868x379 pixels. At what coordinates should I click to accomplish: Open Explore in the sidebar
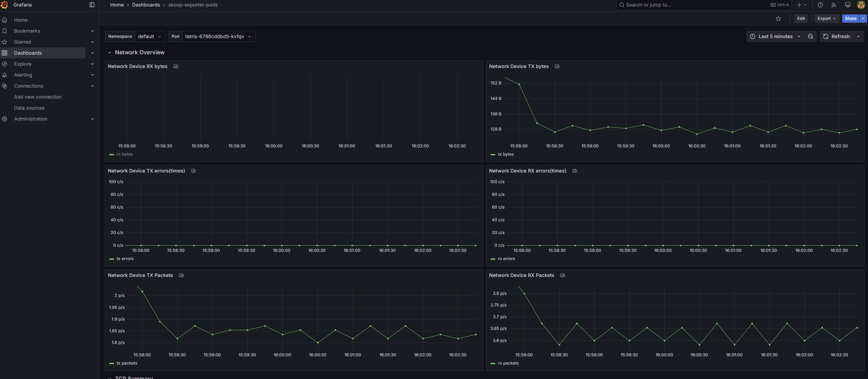click(23, 64)
